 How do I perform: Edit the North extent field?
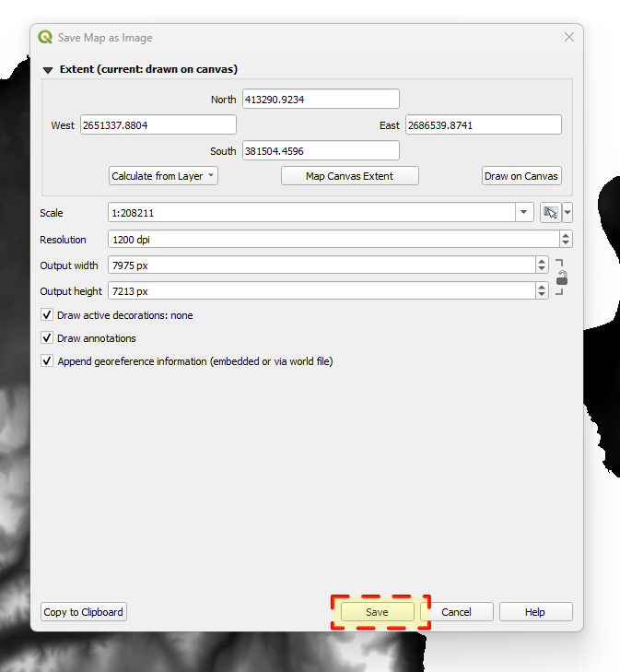click(x=321, y=99)
